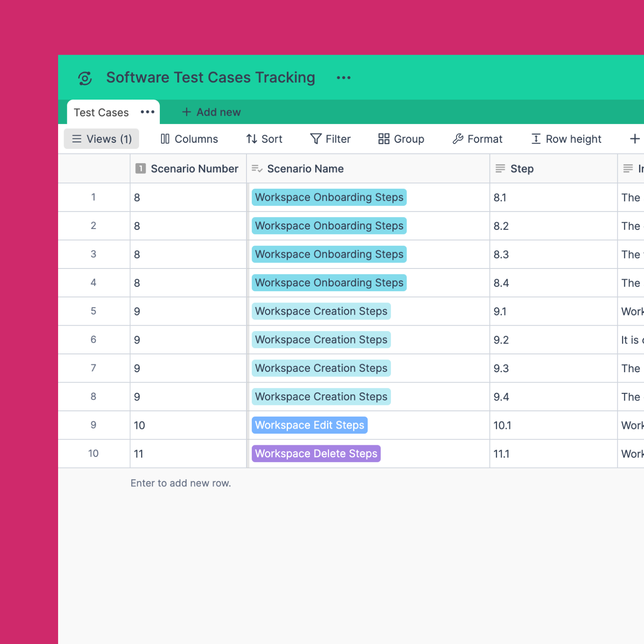Image resolution: width=644 pixels, height=644 pixels.
Task: Open the Filter icon
Action: (x=315, y=139)
